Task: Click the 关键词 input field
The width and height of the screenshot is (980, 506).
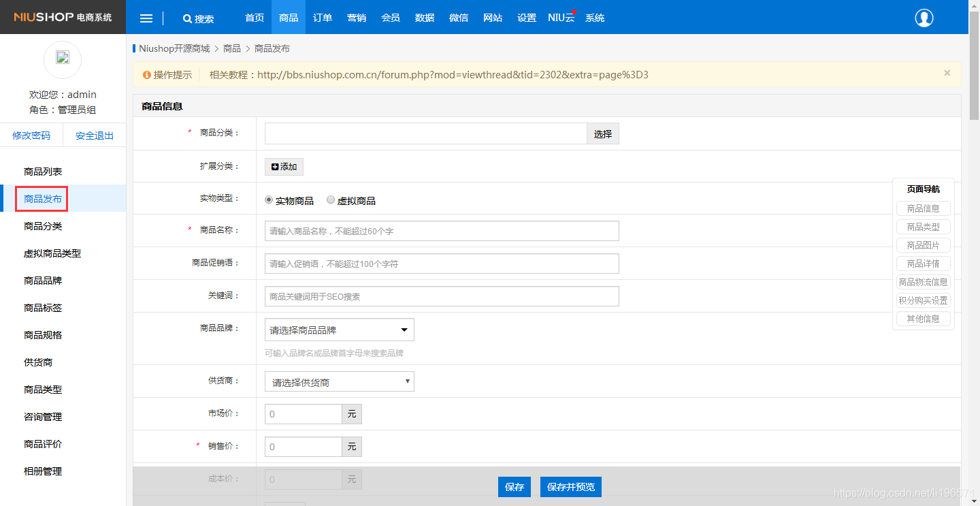Action: click(x=442, y=296)
